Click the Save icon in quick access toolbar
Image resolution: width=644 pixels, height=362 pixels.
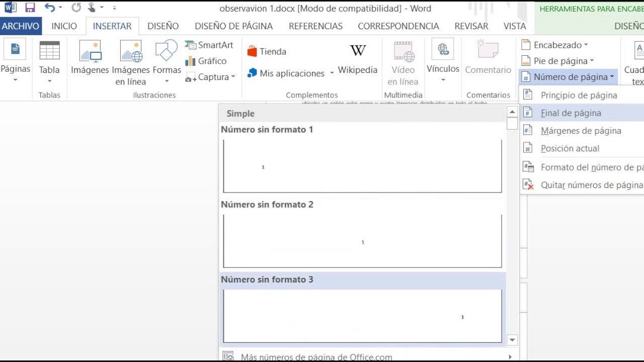(30, 8)
